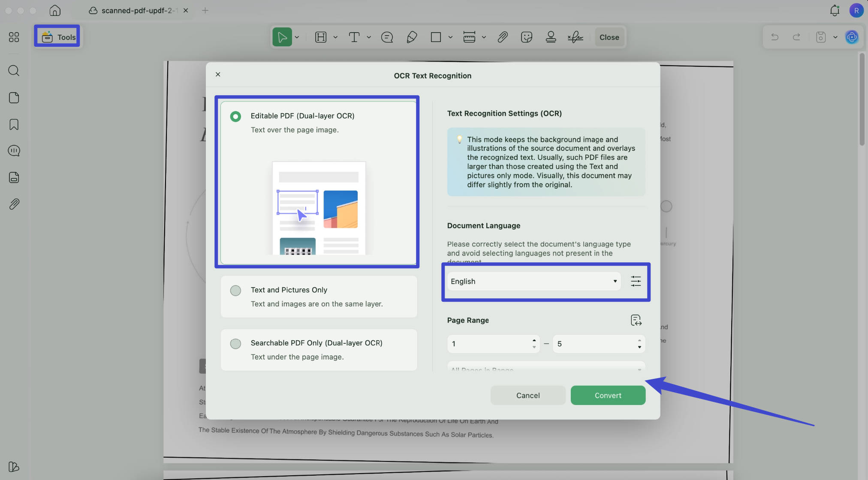Open the document file icon in sidebar
Viewport: 868px width, 480px height.
[x=14, y=177]
